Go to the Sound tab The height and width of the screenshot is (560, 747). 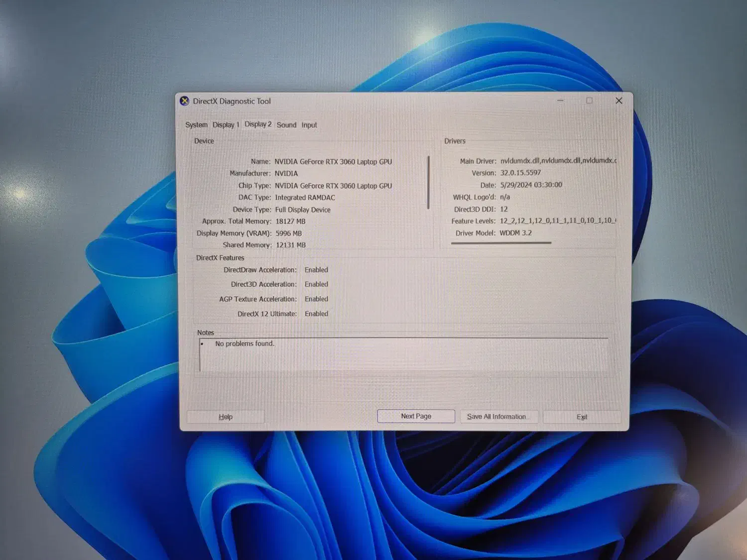(x=286, y=125)
